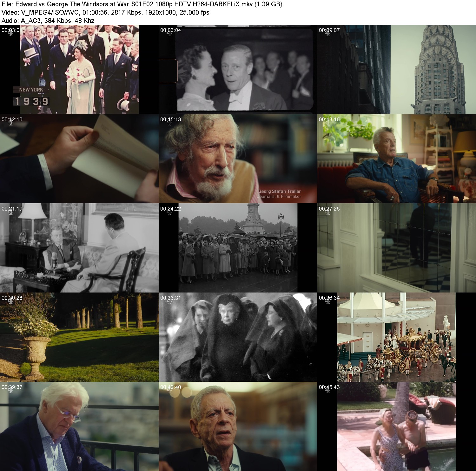The height and width of the screenshot is (471, 476).
Task: Click the Audio A_AC3 info line
Action: pyautogui.click(x=48, y=21)
